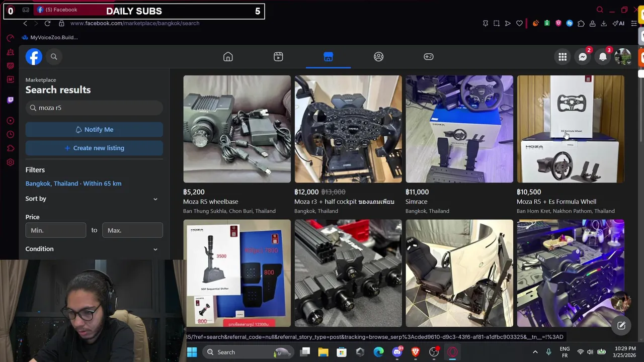
Task: Open the sequential shifter listing photo
Action: (x=237, y=273)
